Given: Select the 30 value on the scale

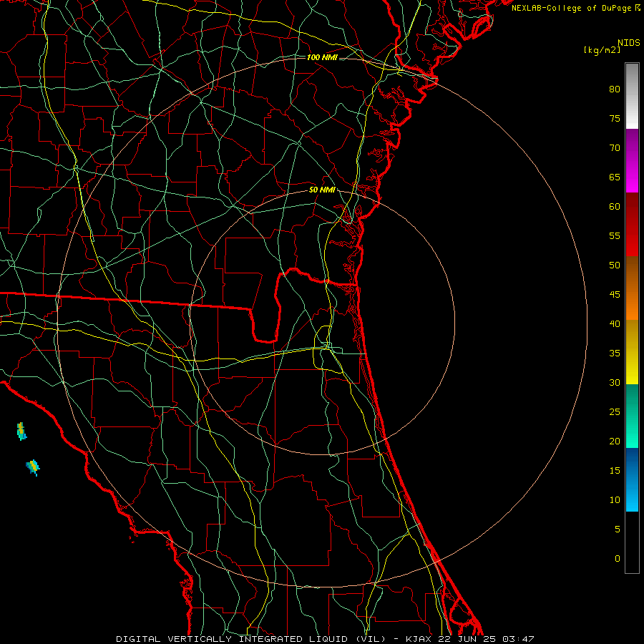Looking at the screenshot, I should 615,382.
